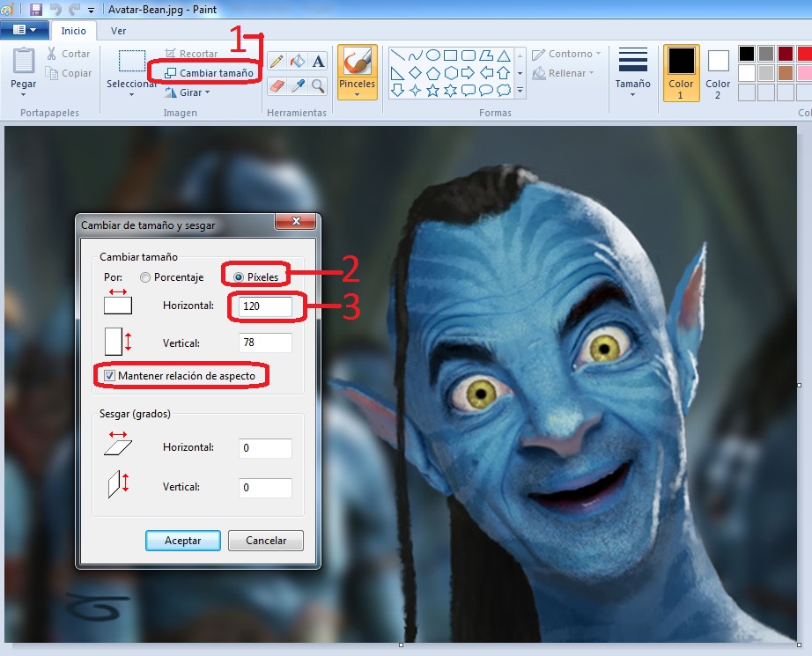Choose the Line shape
This screenshot has height=656, width=812.
[x=398, y=55]
